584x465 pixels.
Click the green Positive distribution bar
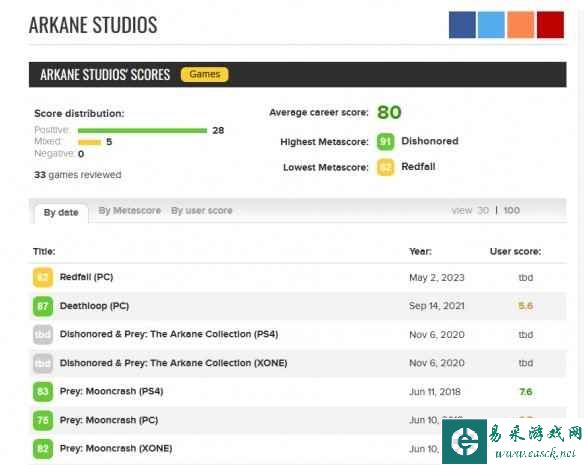click(x=142, y=130)
